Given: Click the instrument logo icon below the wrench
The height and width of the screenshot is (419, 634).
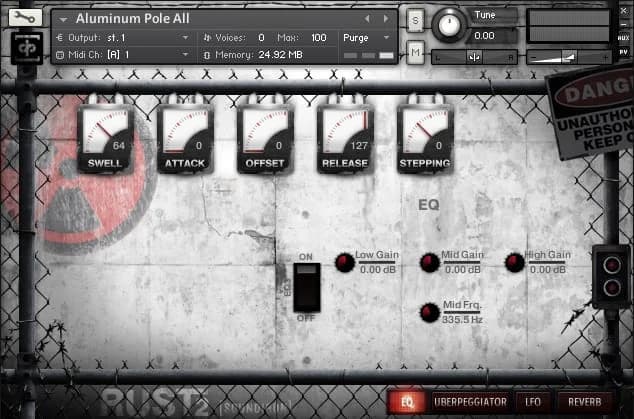Looking at the screenshot, I should coord(26,47).
